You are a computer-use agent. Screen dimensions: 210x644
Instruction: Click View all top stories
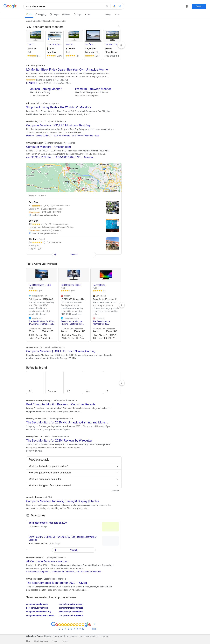[x=74, y=550]
